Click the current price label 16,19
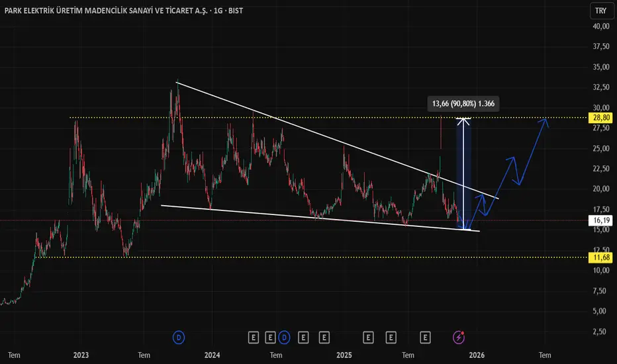Viewport: 617px width, 364px height. click(601, 220)
